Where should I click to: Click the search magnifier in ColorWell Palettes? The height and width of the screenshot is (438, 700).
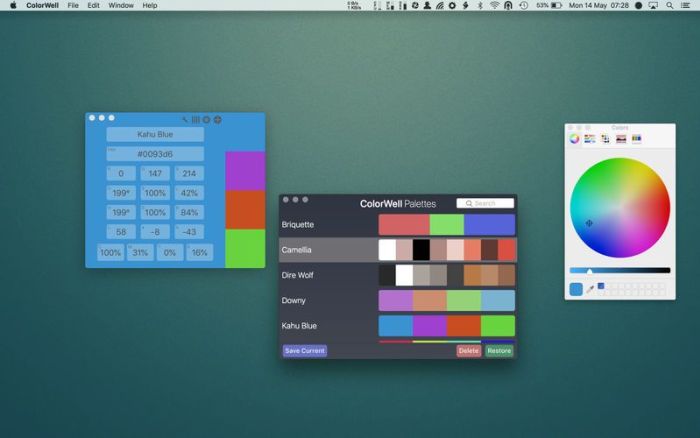469,203
